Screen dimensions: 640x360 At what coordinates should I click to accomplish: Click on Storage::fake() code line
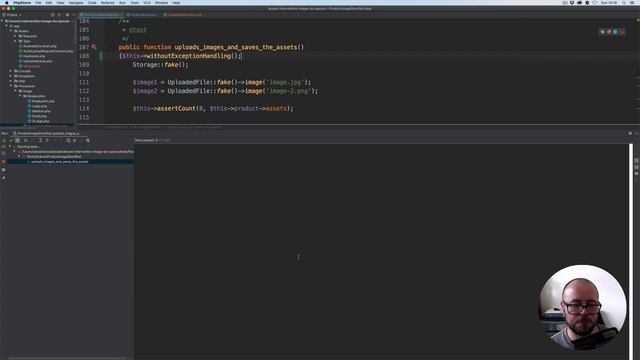[x=160, y=64]
